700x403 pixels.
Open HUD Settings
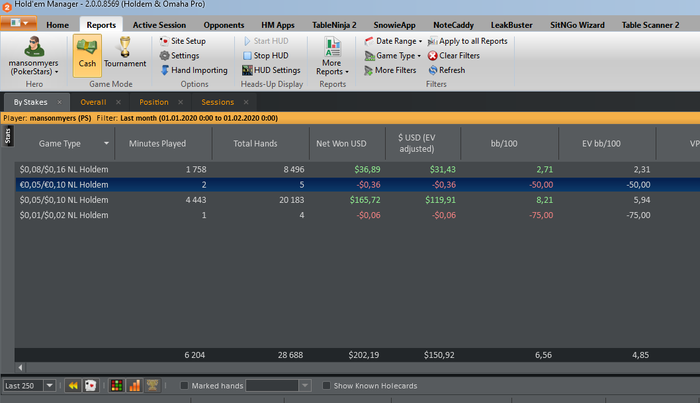click(271, 71)
